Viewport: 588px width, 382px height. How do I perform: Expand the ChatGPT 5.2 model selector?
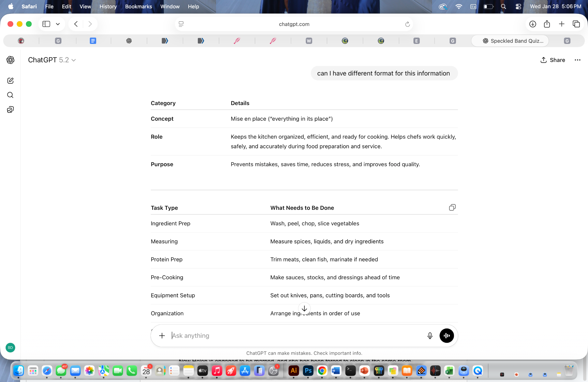click(x=52, y=60)
